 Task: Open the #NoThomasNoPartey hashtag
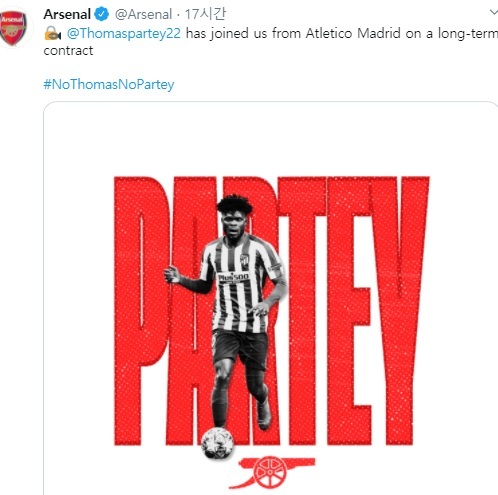pyautogui.click(x=109, y=84)
